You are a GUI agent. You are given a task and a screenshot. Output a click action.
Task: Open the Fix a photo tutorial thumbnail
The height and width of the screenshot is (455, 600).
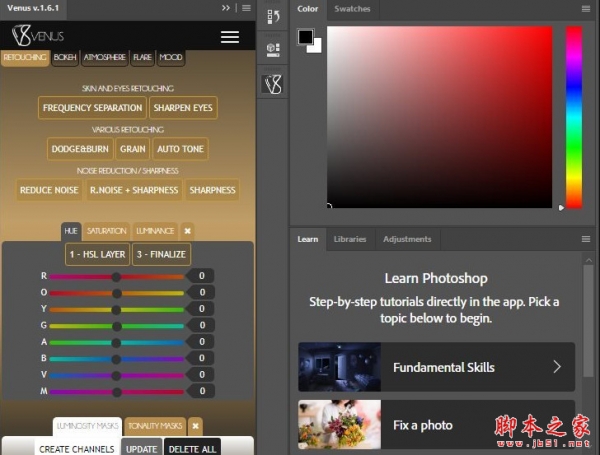point(339,425)
